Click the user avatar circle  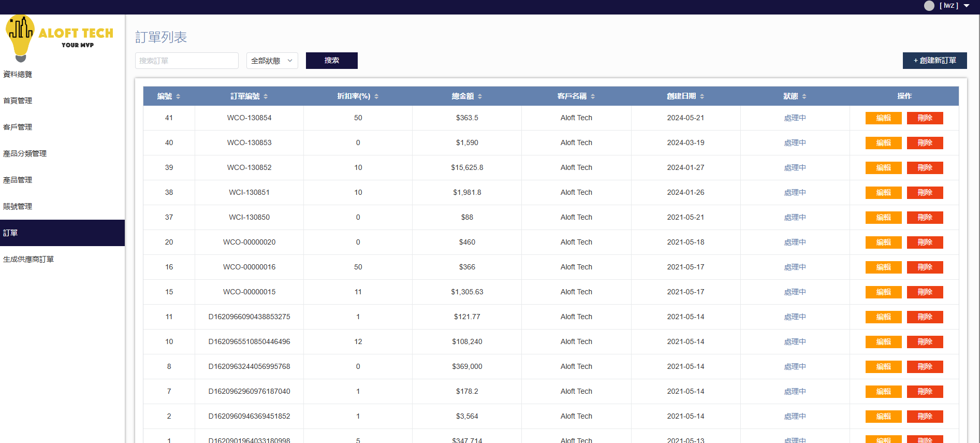click(929, 6)
